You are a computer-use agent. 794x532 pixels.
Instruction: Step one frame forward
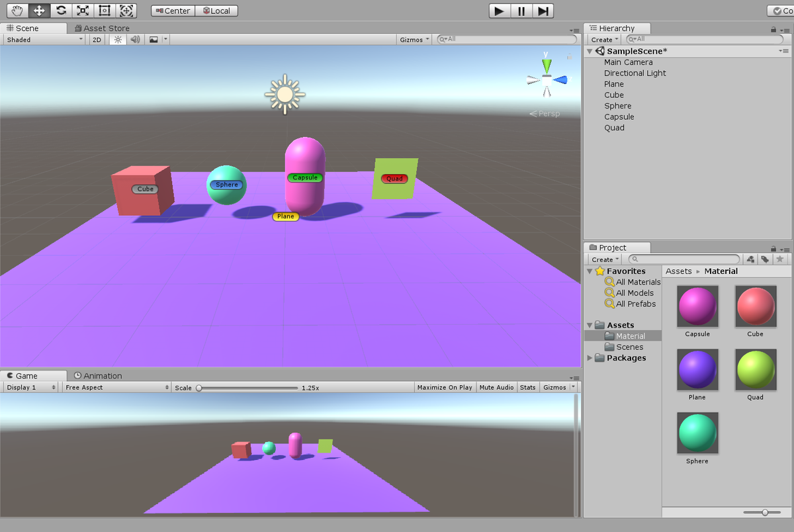click(543, 11)
